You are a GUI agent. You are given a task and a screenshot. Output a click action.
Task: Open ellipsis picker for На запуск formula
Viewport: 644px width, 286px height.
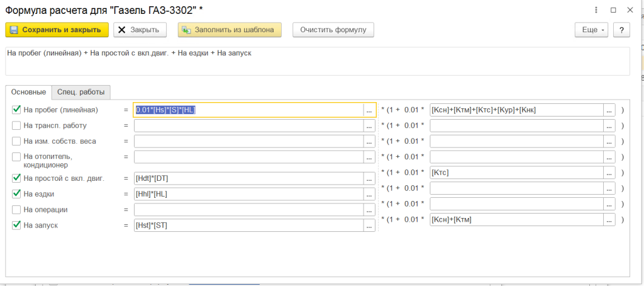click(370, 226)
